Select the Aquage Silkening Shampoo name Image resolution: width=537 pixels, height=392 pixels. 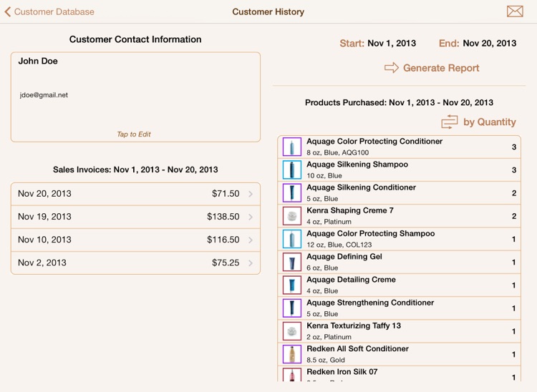pyautogui.click(x=357, y=165)
